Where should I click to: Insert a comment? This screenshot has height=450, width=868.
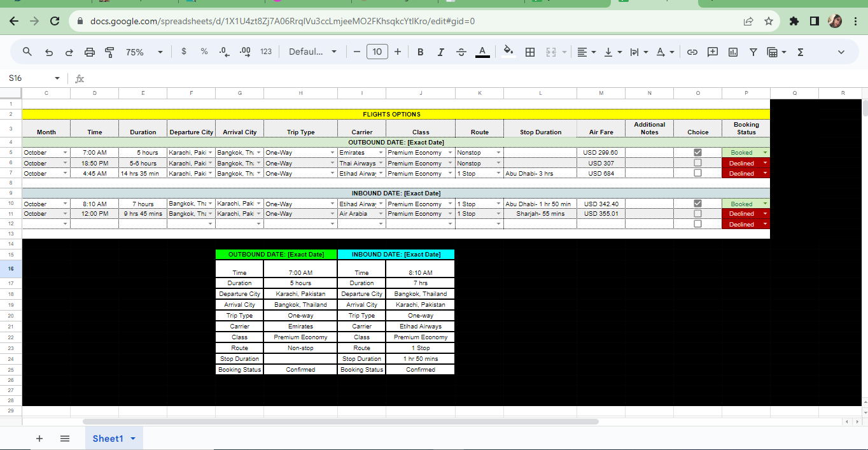pyautogui.click(x=713, y=52)
